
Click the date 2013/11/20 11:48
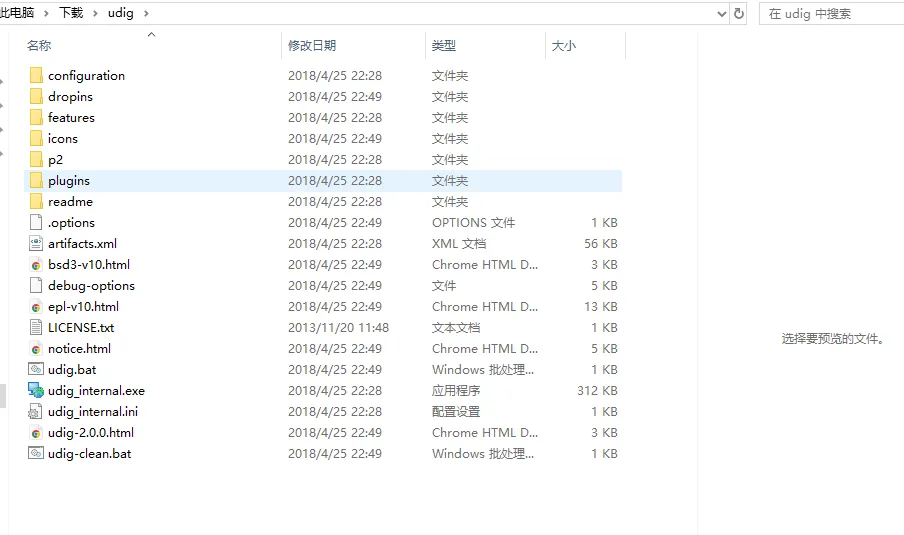click(x=338, y=327)
